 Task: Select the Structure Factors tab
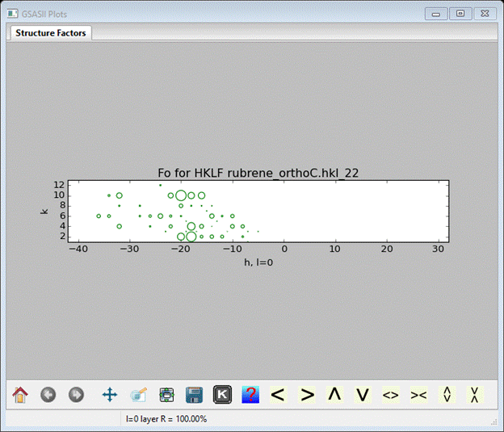point(51,33)
